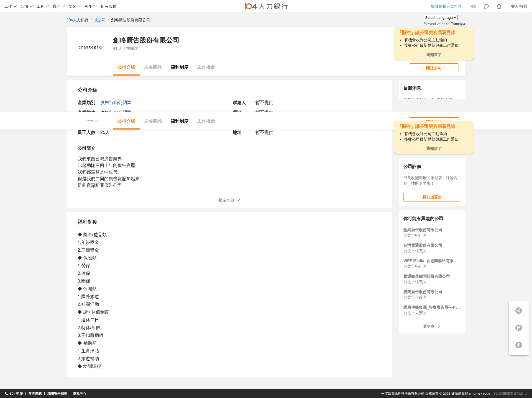Image resolution: width=532 pixels, height=398 pixels.
Task: Click 看更多 in interested companies
Action: 432,327
